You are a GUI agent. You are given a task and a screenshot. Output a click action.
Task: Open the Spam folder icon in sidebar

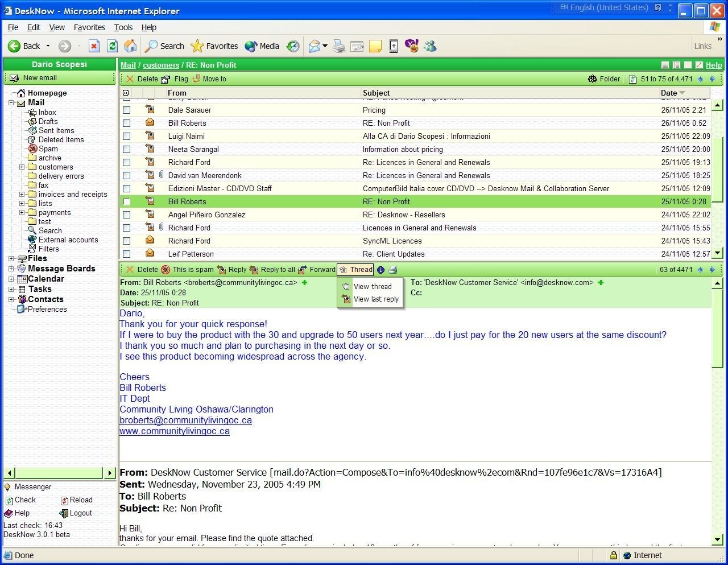(32, 149)
